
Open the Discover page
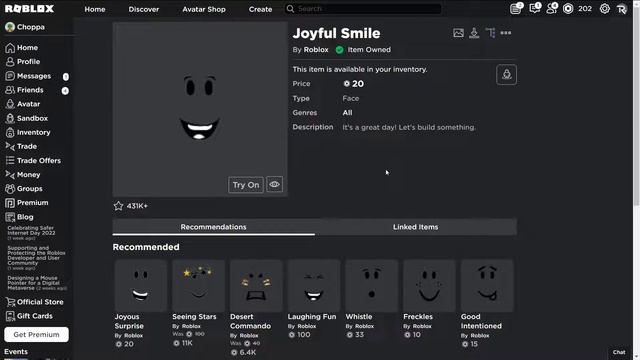click(x=144, y=9)
